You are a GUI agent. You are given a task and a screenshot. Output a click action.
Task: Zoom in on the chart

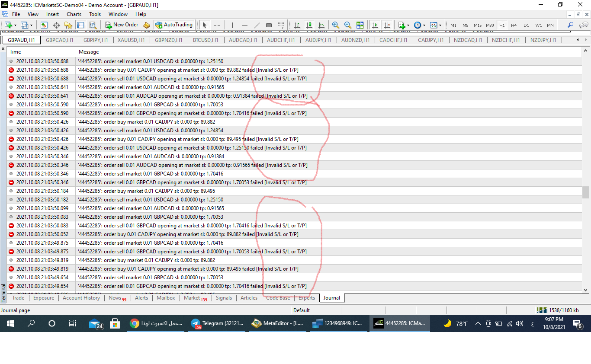pos(336,25)
